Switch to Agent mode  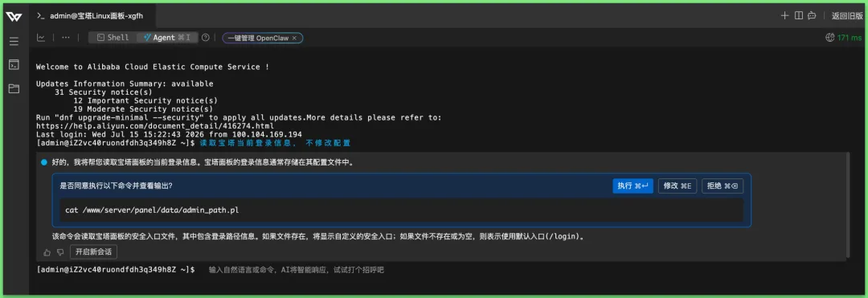tap(167, 38)
